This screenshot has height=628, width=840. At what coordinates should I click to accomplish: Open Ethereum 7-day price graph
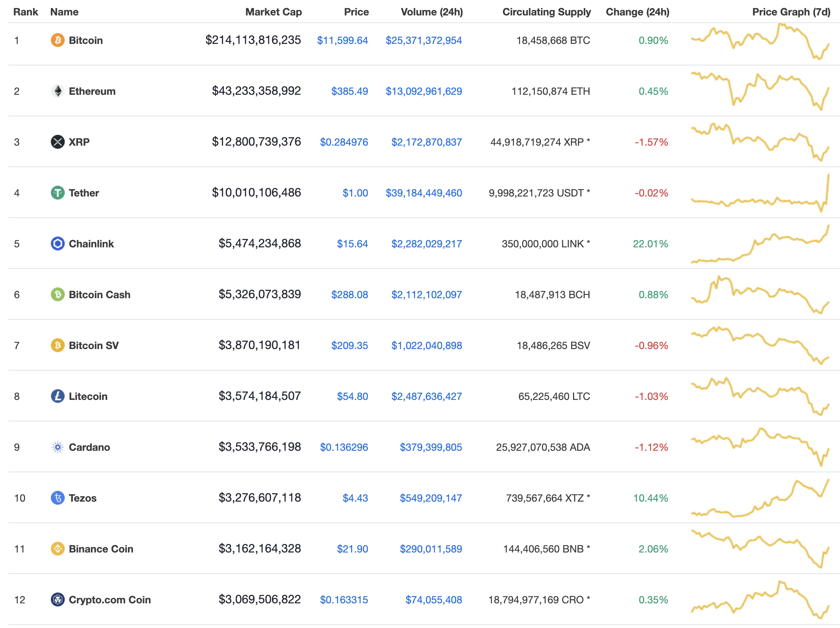760,91
